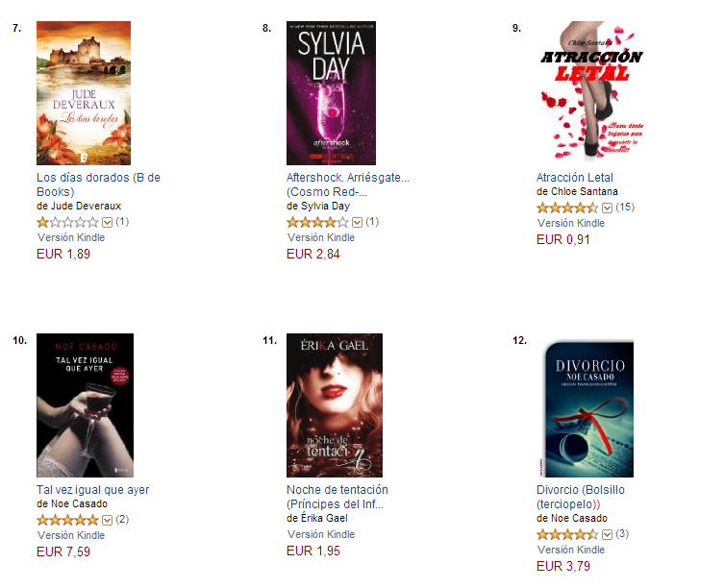The height and width of the screenshot is (588, 724).
Task: Click star rating of Los días dorados
Action: pyautogui.click(x=67, y=223)
